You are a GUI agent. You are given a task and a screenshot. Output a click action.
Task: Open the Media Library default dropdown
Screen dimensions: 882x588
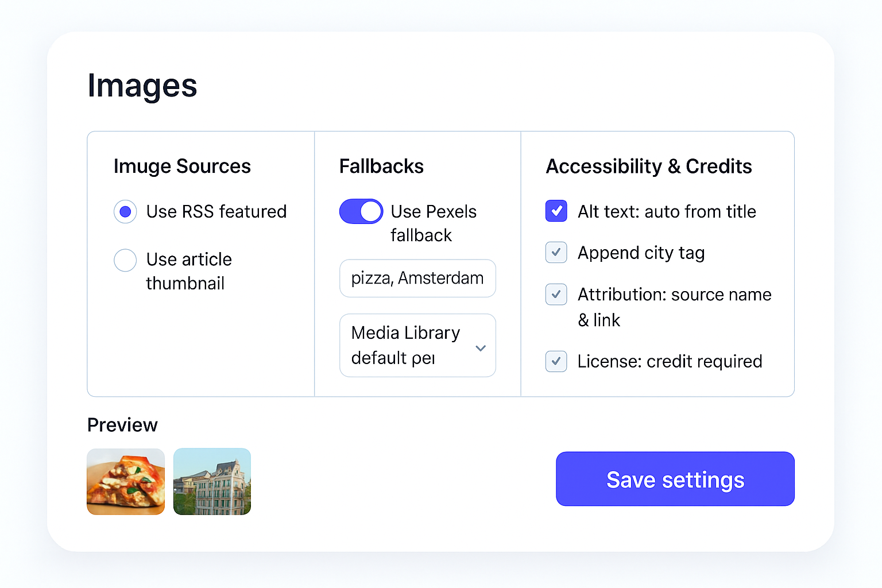[417, 345]
